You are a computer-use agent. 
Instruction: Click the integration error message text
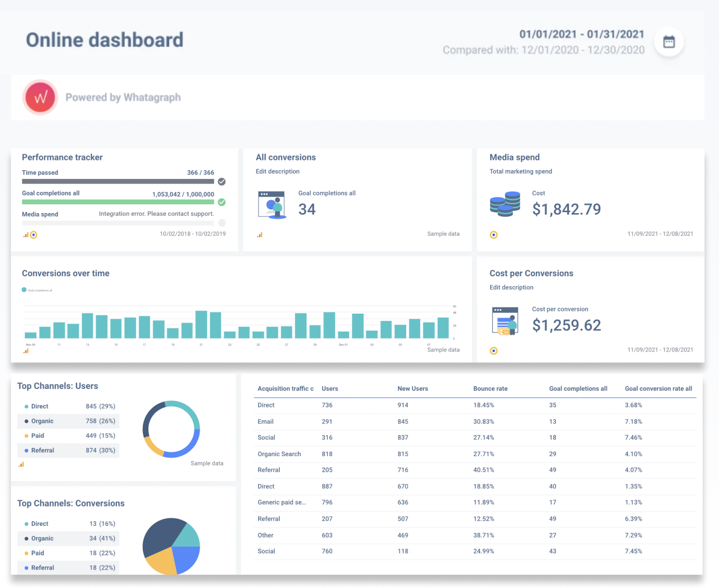156,214
